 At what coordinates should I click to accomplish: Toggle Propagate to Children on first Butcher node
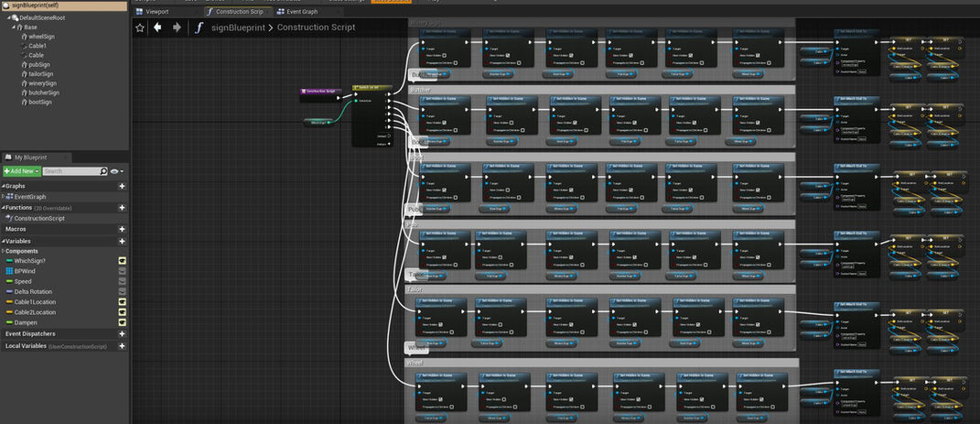pyautogui.click(x=457, y=129)
